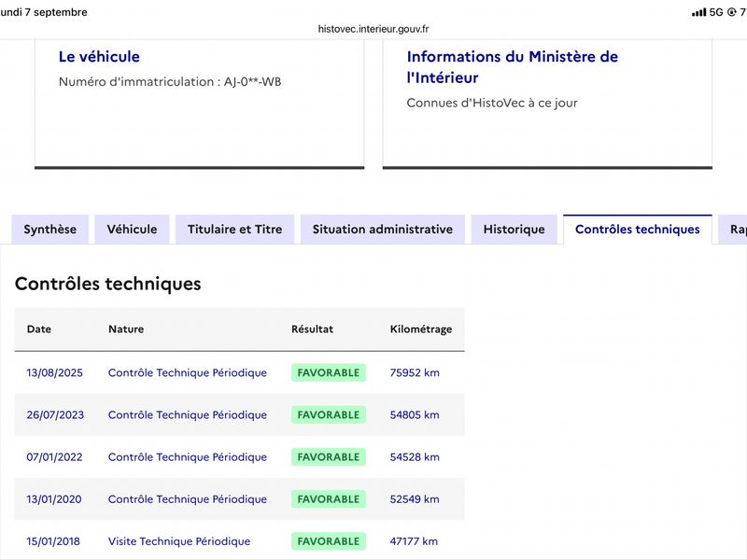Click the Résultat column header

[313, 329]
